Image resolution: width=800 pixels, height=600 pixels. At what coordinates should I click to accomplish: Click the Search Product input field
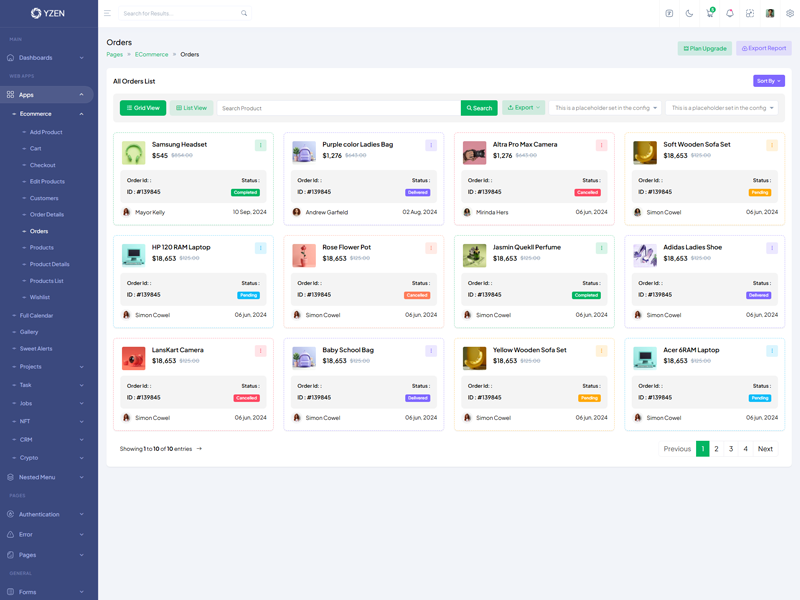click(x=338, y=108)
